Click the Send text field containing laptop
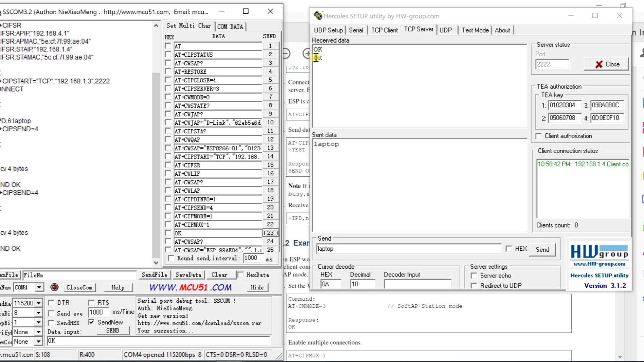This screenshot has width=644, height=362. pos(408,249)
